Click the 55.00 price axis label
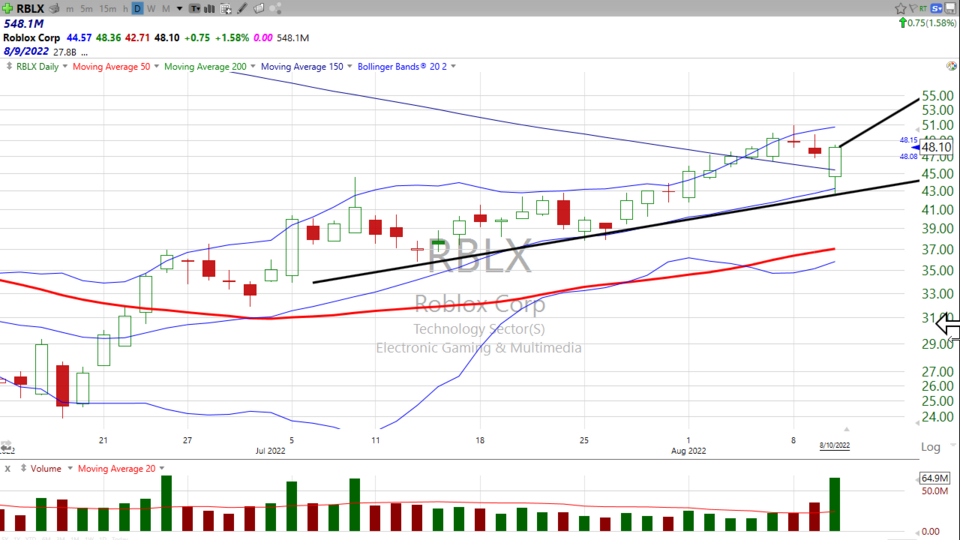This screenshot has width=960, height=540. pos(938,96)
